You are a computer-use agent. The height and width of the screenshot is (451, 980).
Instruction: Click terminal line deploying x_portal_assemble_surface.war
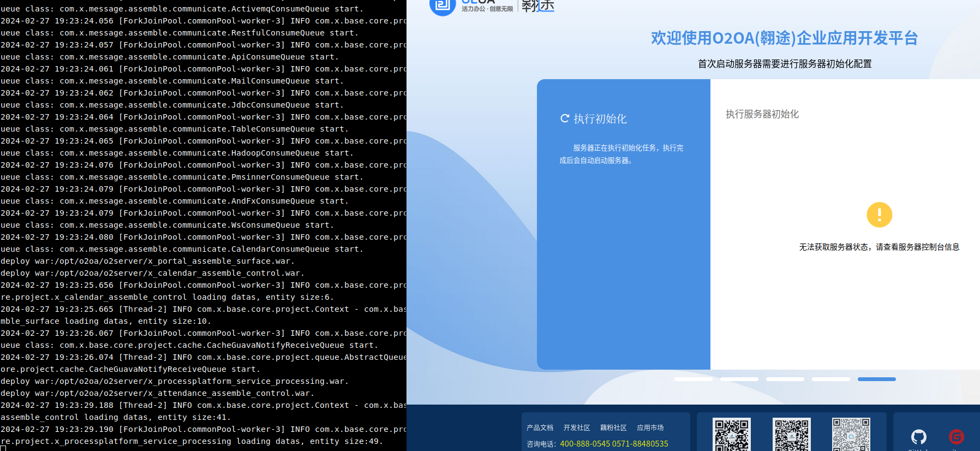pyautogui.click(x=147, y=261)
